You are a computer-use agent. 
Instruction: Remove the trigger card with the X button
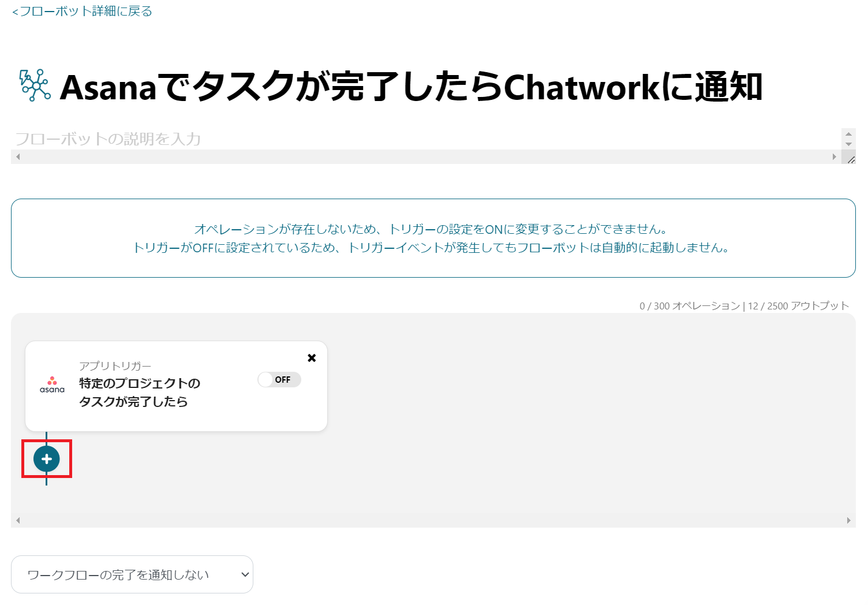pos(312,357)
